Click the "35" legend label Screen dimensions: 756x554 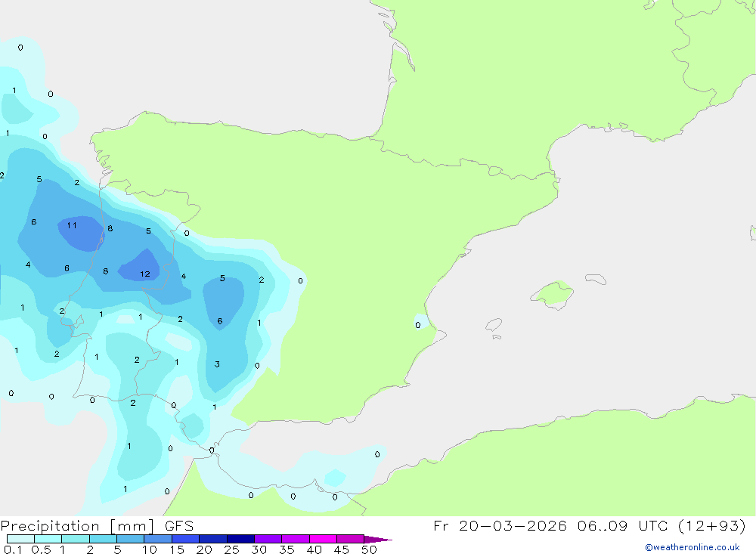pos(287,549)
